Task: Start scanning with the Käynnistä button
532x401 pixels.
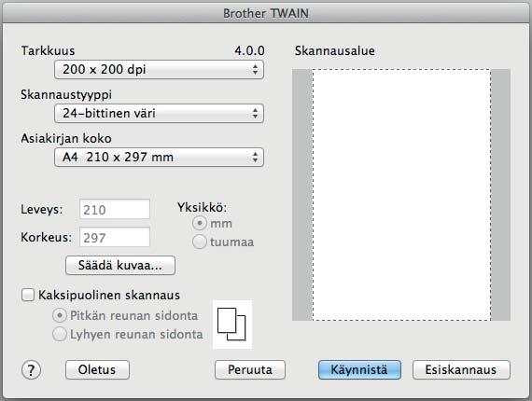Action: tap(359, 370)
